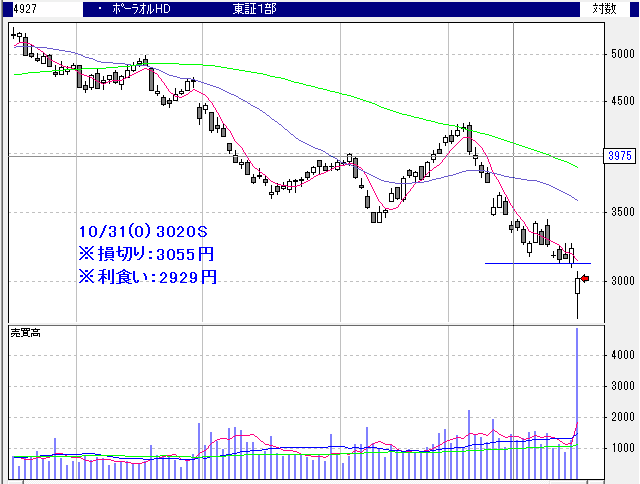The height and width of the screenshot is (484, 640).
Task: Click the 損切り:3055円 stop-loss note
Action: click(x=146, y=254)
